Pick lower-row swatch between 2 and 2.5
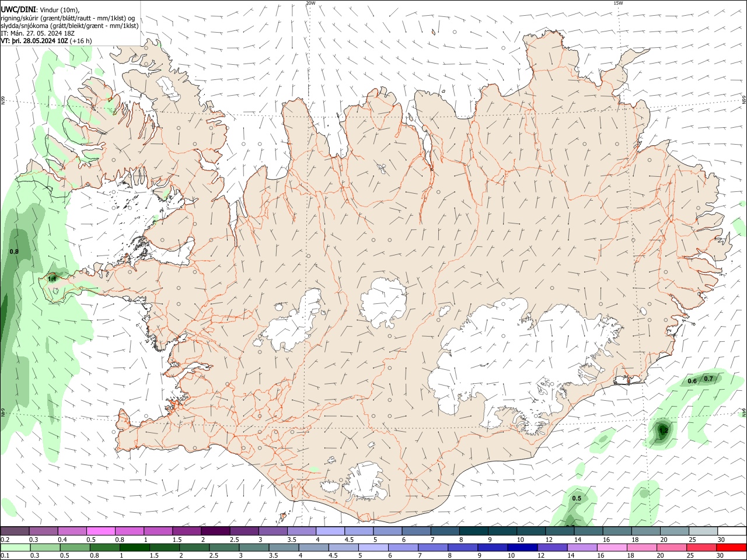Viewport: 747px width, 560px height. point(194,547)
